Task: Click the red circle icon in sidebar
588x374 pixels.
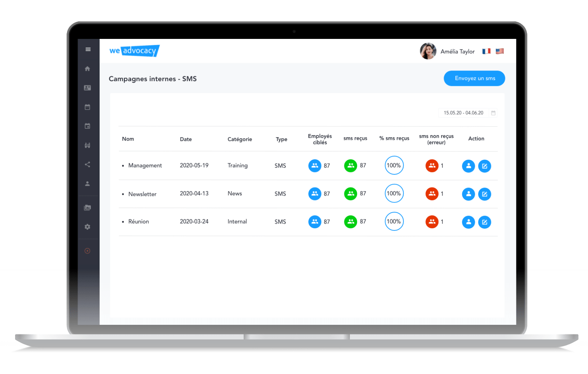Action: click(x=87, y=251)
